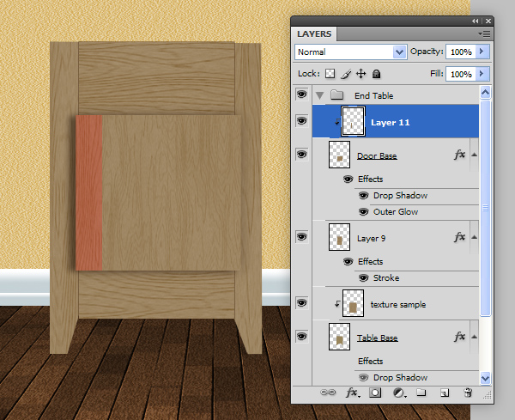515x420 pixels.
Task: Select the Layers tab
Action: (x=313, y=34)
